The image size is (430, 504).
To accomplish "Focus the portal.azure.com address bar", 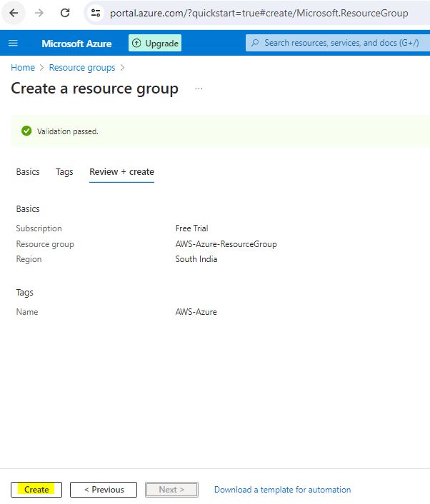I will pos(259,13).
